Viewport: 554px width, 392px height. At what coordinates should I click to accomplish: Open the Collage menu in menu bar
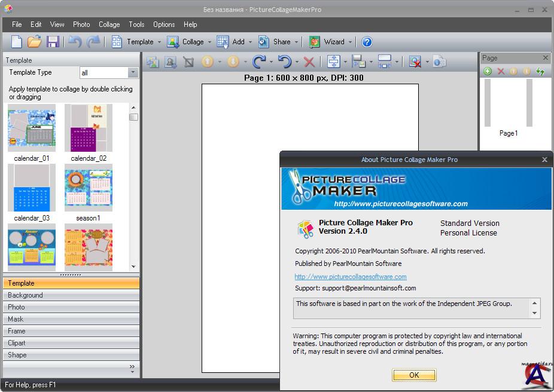point(109,24)
